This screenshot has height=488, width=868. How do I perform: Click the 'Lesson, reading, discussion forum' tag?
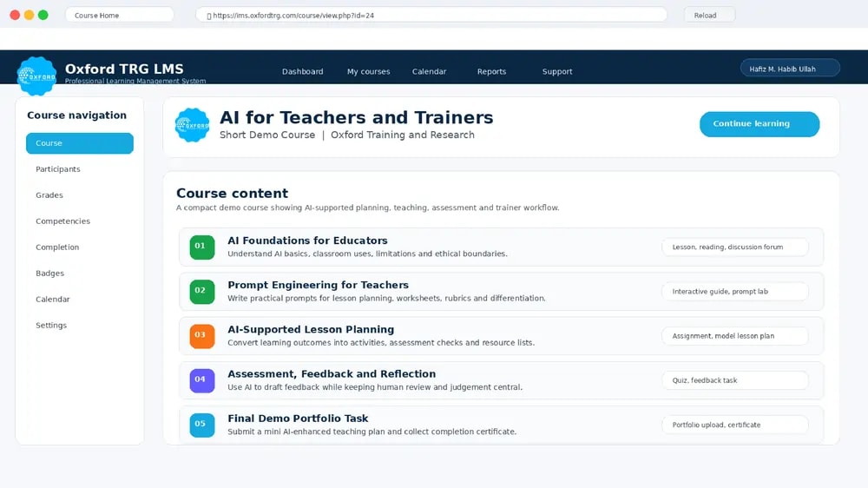735,247
